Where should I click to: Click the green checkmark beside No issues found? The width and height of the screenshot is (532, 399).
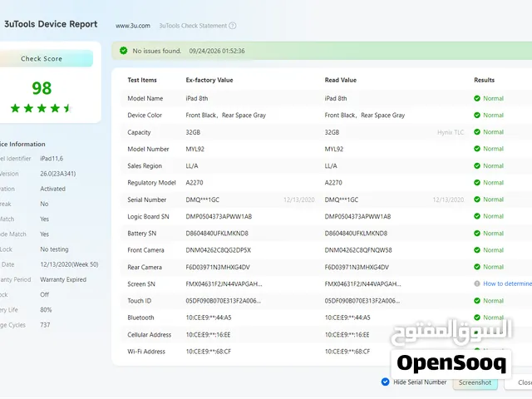[x=124, y=51]
